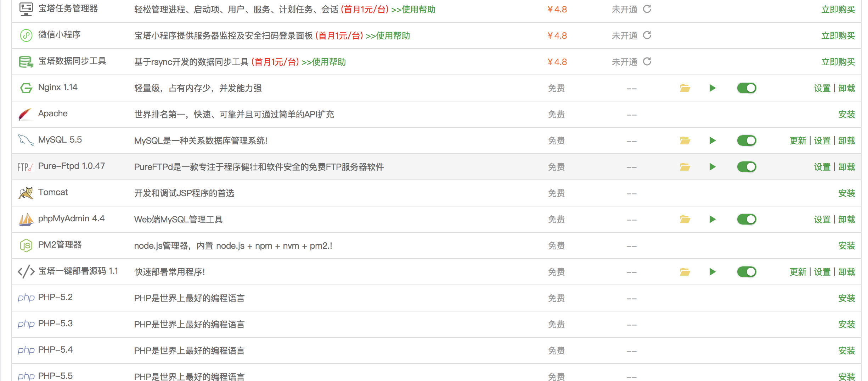Click the Tomcat cat icon
Viewport: 868px width, 381px height.
pyautogui.click(x=26, y=193)
